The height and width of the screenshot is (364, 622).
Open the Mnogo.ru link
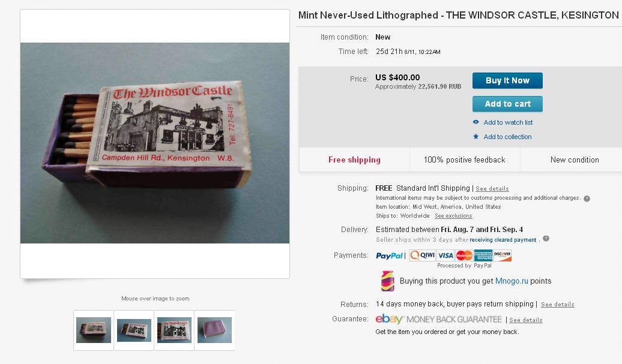coord(512,281)
